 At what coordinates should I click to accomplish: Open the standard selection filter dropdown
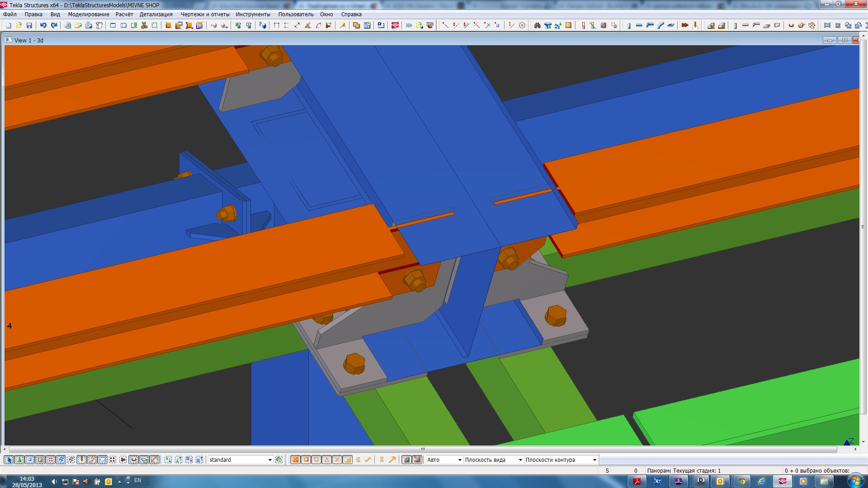point(270,460)
